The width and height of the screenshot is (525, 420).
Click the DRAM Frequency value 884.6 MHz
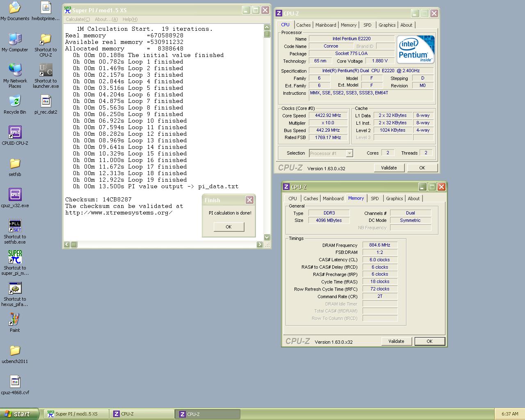point(380,245)
